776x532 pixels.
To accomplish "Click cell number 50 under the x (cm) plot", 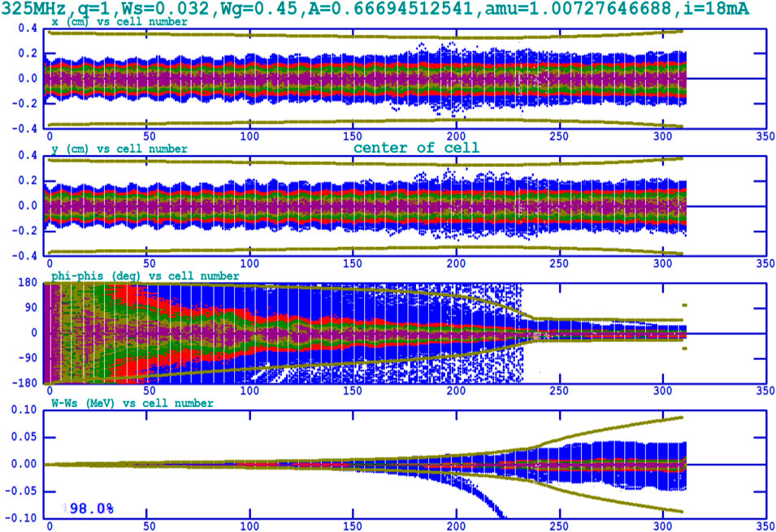I will click(x=150, y=136).
